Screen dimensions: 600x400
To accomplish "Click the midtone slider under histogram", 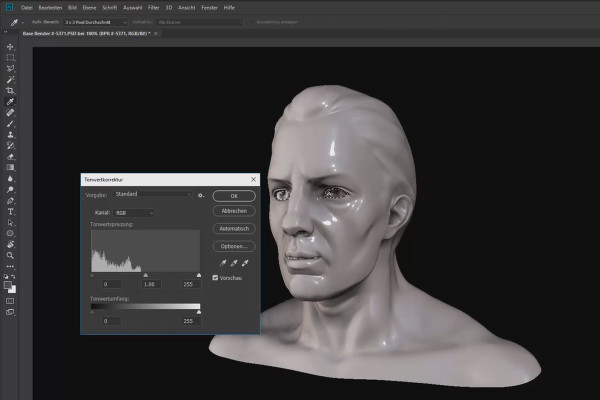I will point(145,274).
